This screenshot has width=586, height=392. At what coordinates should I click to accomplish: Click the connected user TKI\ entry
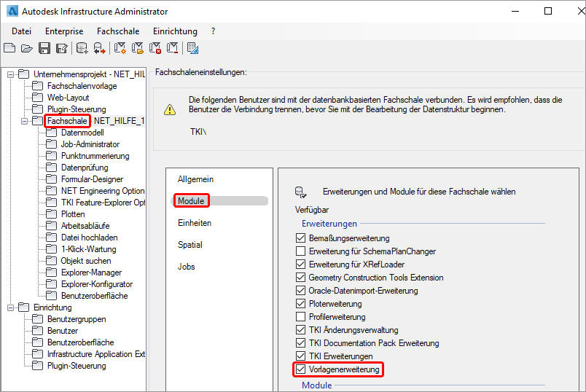coord(198,132)
